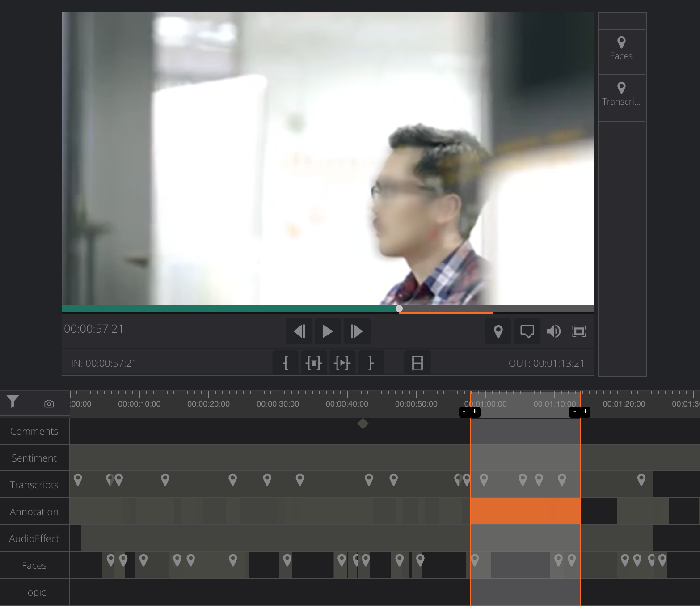Take a snapshot with the camera icon
Image resolution: width=700 pixels, height=606 pixels.
(49, 404)
